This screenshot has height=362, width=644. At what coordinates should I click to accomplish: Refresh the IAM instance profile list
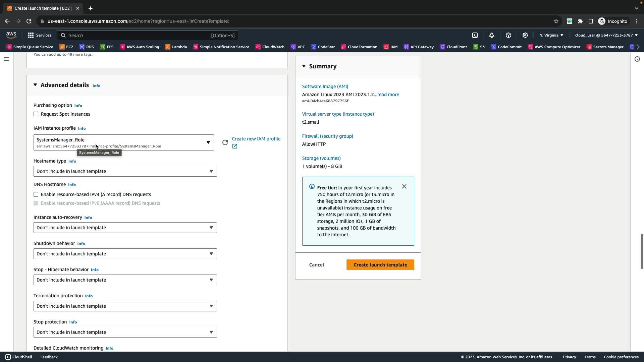[225, 142]
